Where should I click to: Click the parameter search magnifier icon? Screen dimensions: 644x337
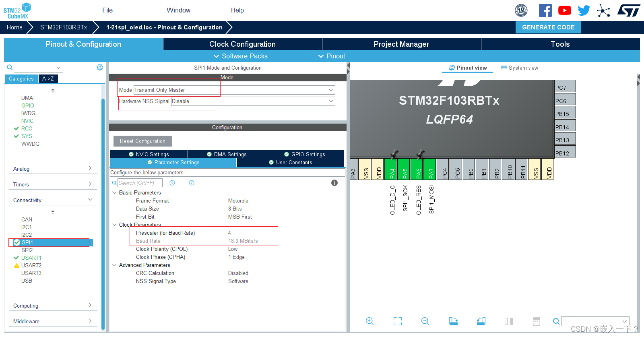click(114, 183)
